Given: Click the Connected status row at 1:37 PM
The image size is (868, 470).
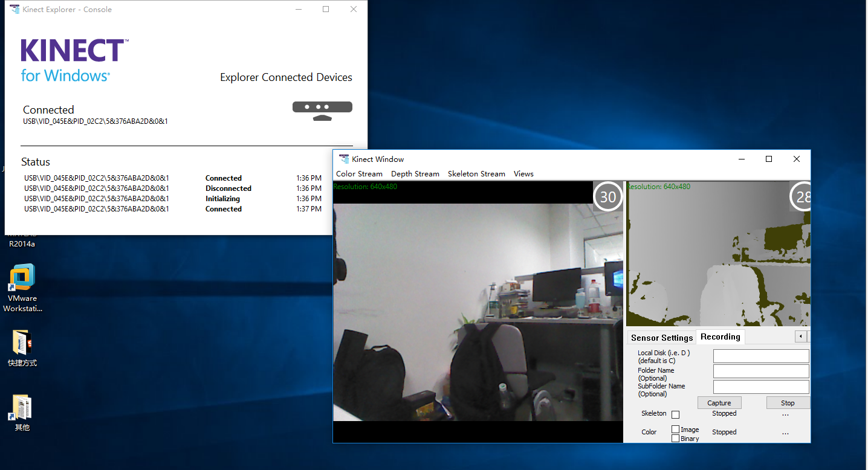Looking at the screenshot, I should click(x=173, y=209).
